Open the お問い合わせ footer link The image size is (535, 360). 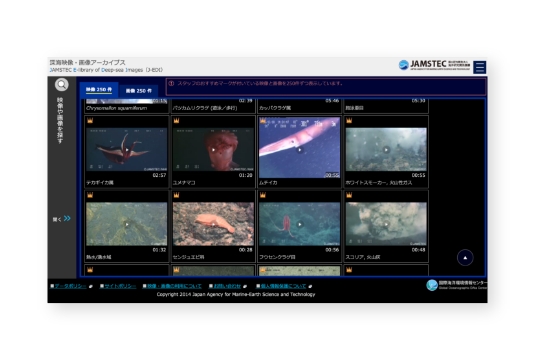click(x=227, y=286)
